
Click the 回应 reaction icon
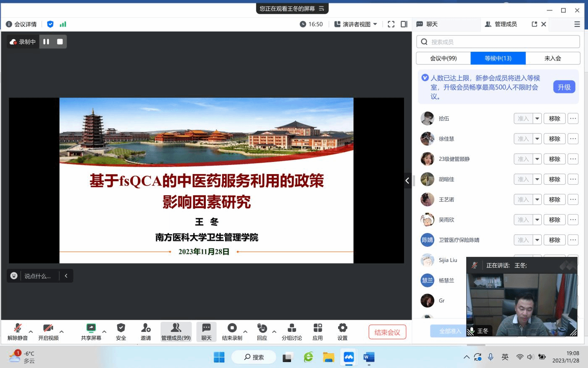[x=262, y=328]
